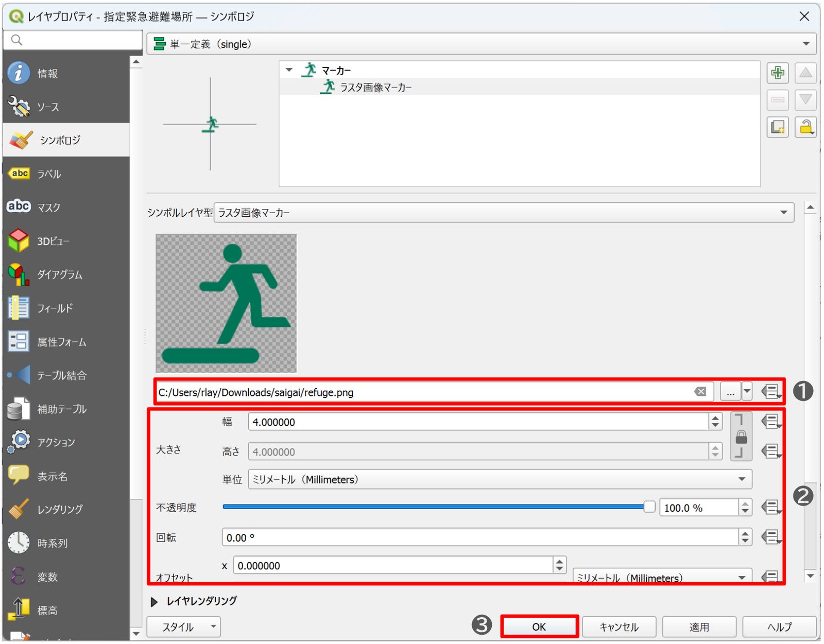The image size is (824, 644).
Task: Open the フィールド tab in sidebar
Action: point(66,308)
